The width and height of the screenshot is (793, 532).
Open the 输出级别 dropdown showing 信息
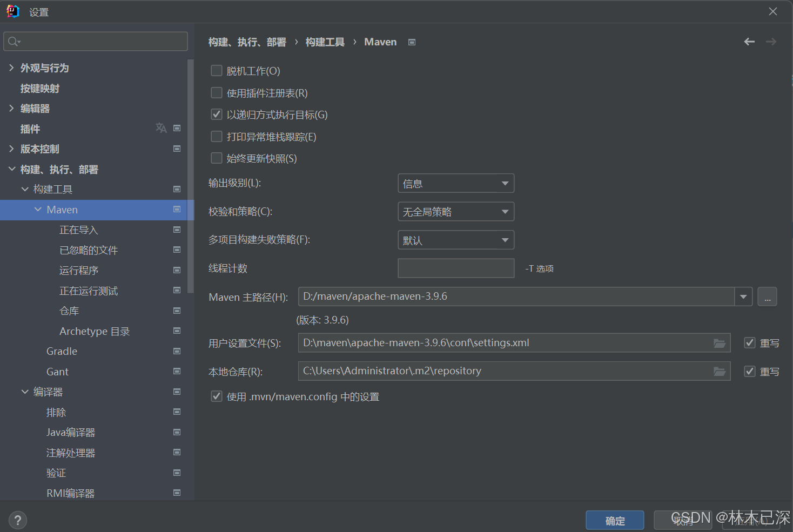pos(456,183)
